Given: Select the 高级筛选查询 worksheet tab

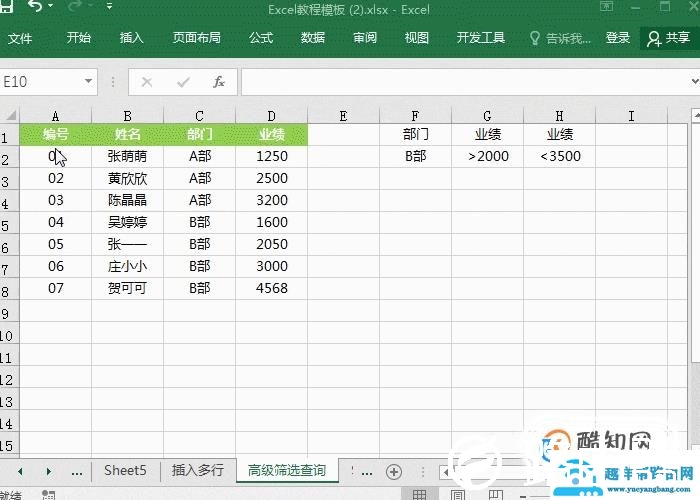Looking at the screenshot, I should pos(287,471).
